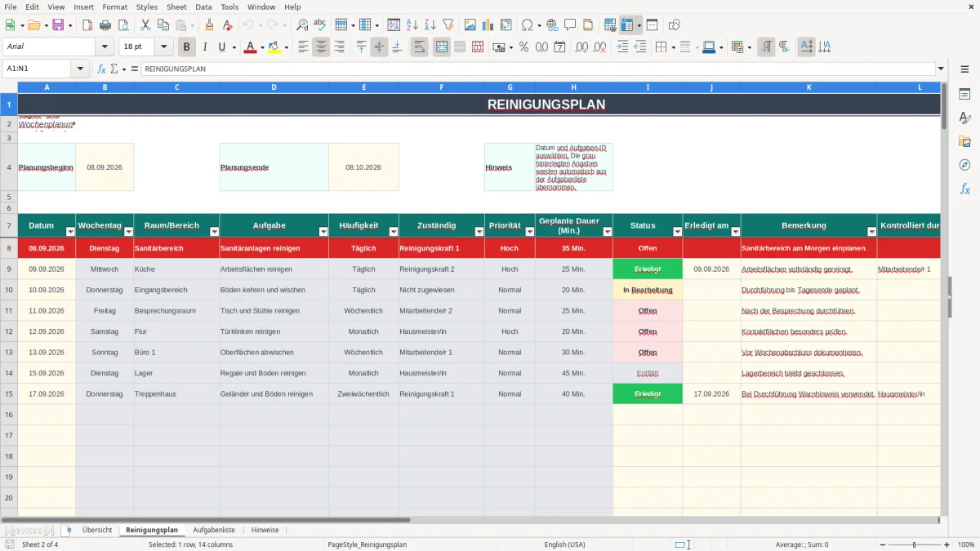This screenshot has height=551, width=980.
Task: Open the Font Name dropdown
Action: pyautogui.click(x=105, y=47)
